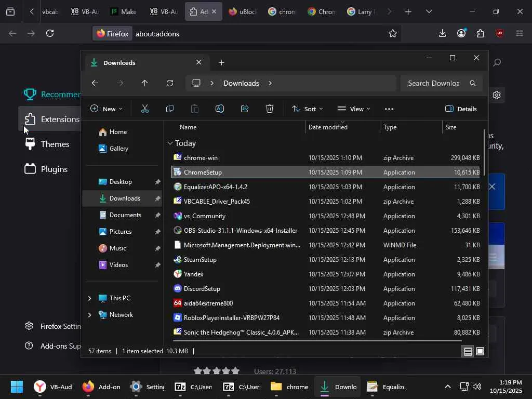Image resolution: width=532 pixels, height=399 pixels.
Task: Click the Share icon in Explorer toolbar
Action: point(245,109)
